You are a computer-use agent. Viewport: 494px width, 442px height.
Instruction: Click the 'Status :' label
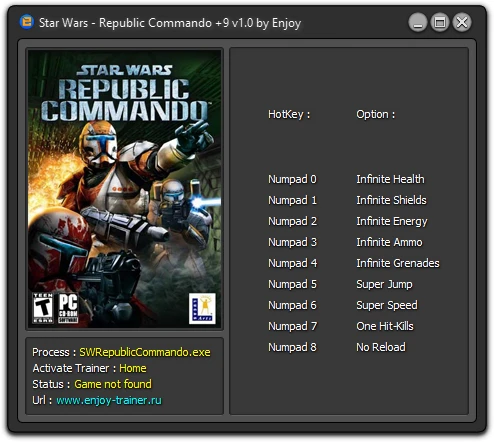(51, 384)
